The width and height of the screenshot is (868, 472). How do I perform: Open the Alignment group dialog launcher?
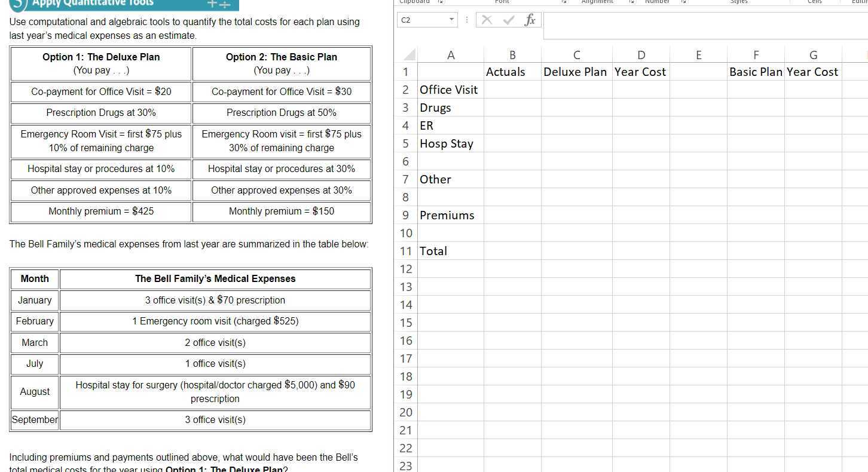pyautogui.click(x=632, y=2)
